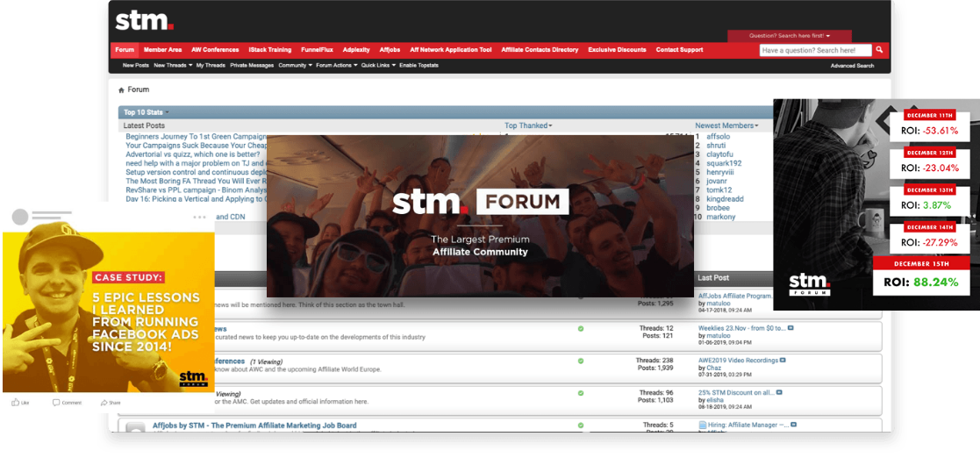Open the Member Area tab
Screen dimensions: 980x465
point(162,50)
